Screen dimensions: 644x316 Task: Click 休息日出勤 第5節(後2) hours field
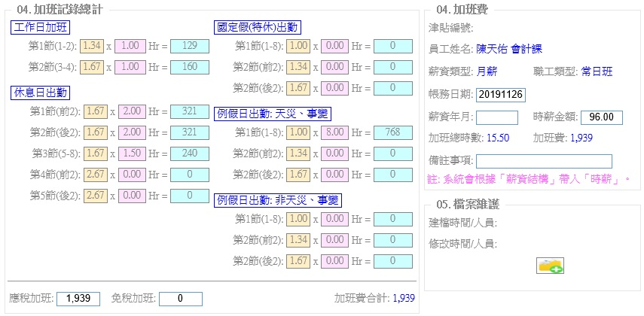(x=132, y=196)
